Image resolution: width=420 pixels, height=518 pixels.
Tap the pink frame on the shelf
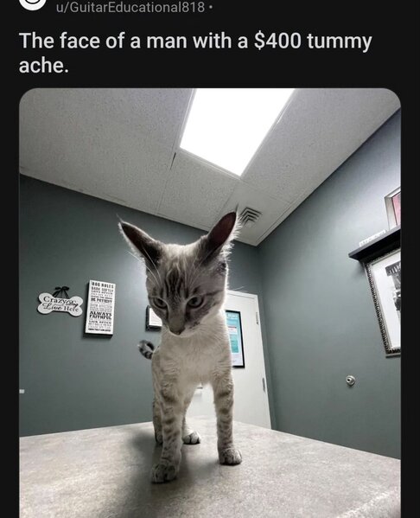click(393, 208)
